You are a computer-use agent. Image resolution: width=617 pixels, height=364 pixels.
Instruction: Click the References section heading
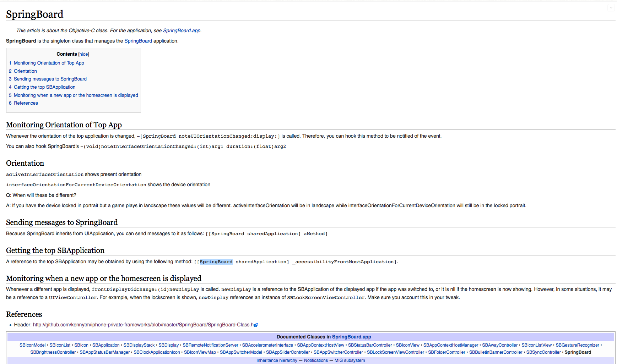24,314
